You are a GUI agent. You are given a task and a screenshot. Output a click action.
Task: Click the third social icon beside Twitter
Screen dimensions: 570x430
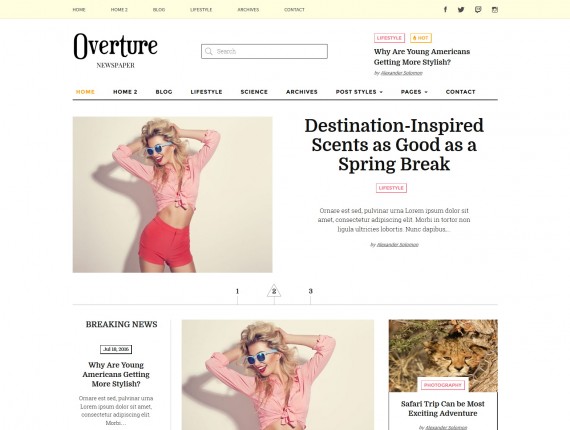[x=478, y=9]
